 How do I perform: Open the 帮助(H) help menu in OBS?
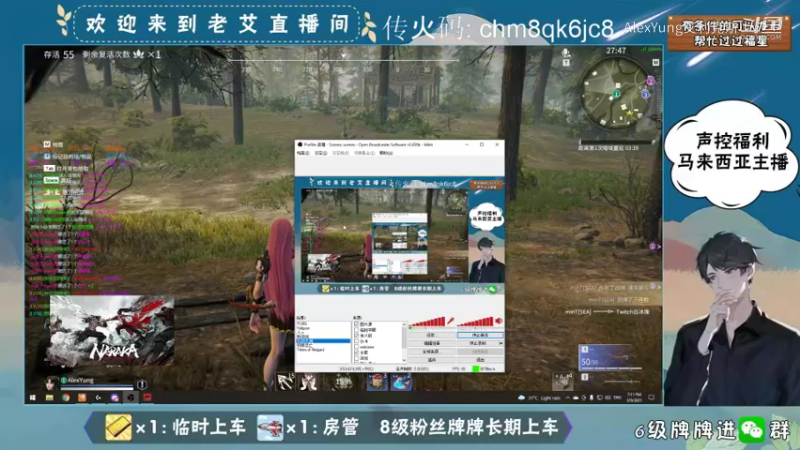click(386, 153)
